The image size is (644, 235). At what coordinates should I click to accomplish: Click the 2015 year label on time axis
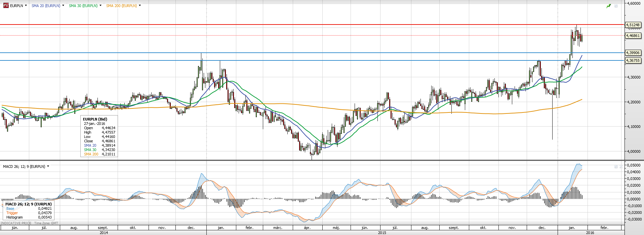coord(382,232)
